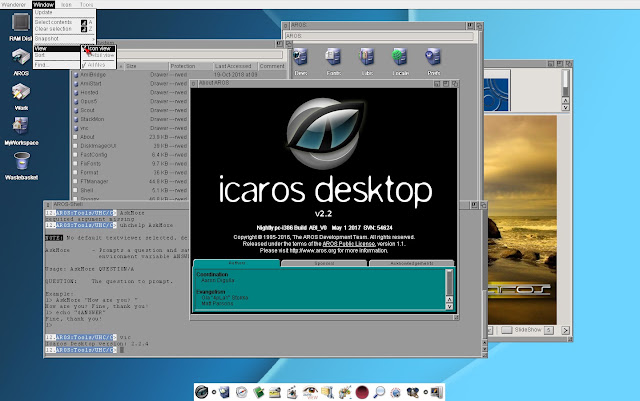Expand the View submenu entry
The image size is (640, 401).
[57, 49]
